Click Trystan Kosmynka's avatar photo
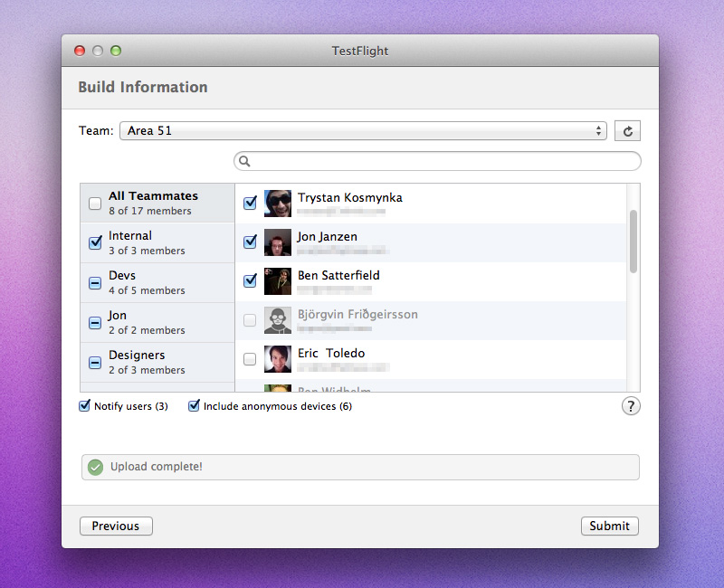This screenshot has width=724, height=588. [x=278, y=203]
